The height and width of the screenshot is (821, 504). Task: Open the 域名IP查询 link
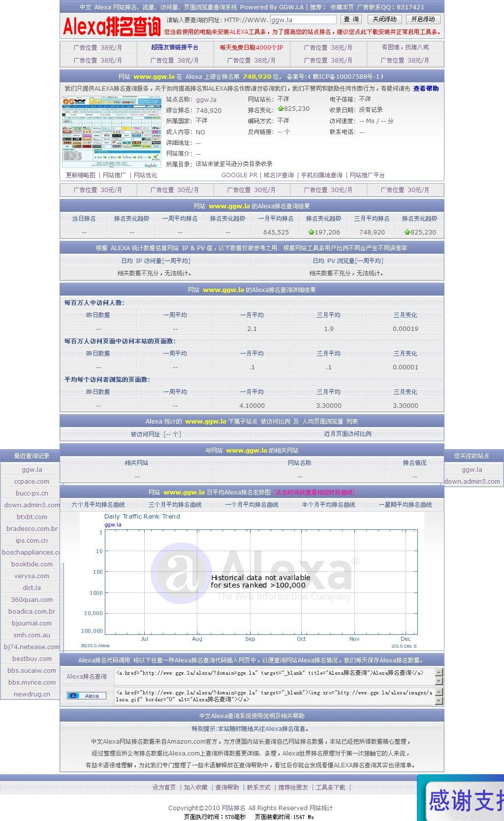click(279, 175)
